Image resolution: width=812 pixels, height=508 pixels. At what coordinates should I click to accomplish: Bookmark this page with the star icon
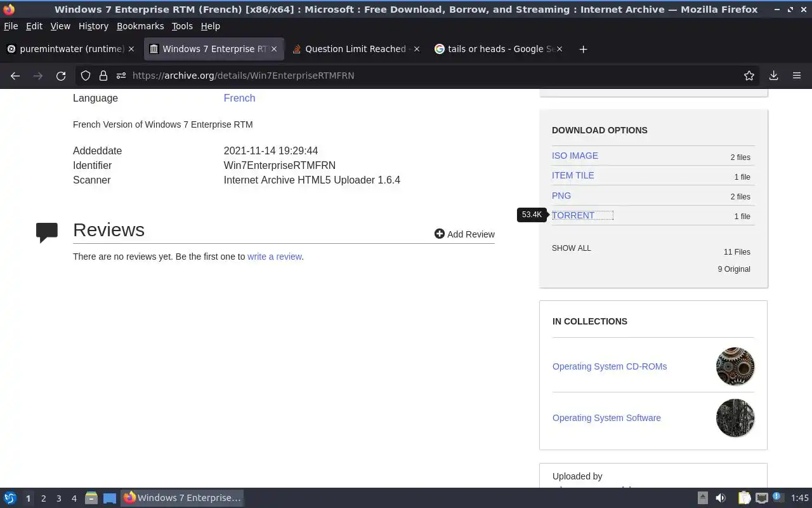(x=749, y=76)
